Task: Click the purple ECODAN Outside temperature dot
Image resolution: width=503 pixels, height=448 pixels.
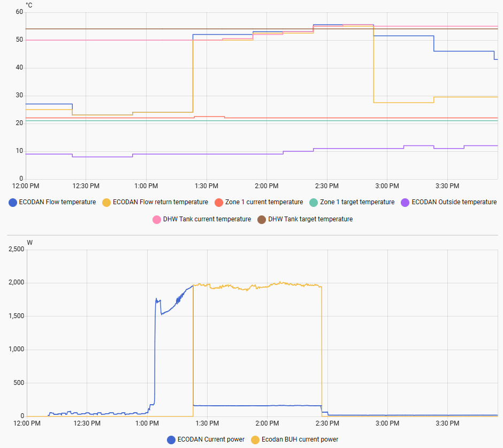Action: point(405,202)
